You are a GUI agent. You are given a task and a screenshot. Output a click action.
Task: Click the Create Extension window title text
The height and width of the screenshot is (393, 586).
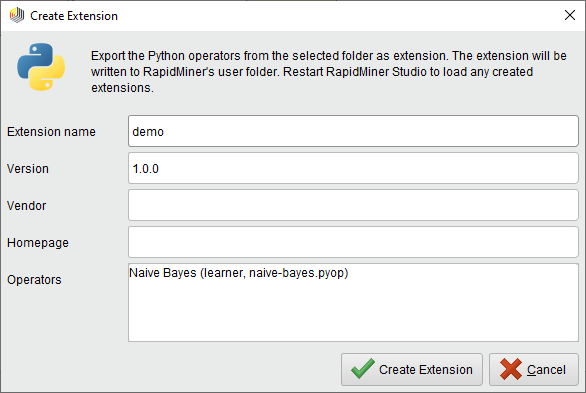click(74, 16)
